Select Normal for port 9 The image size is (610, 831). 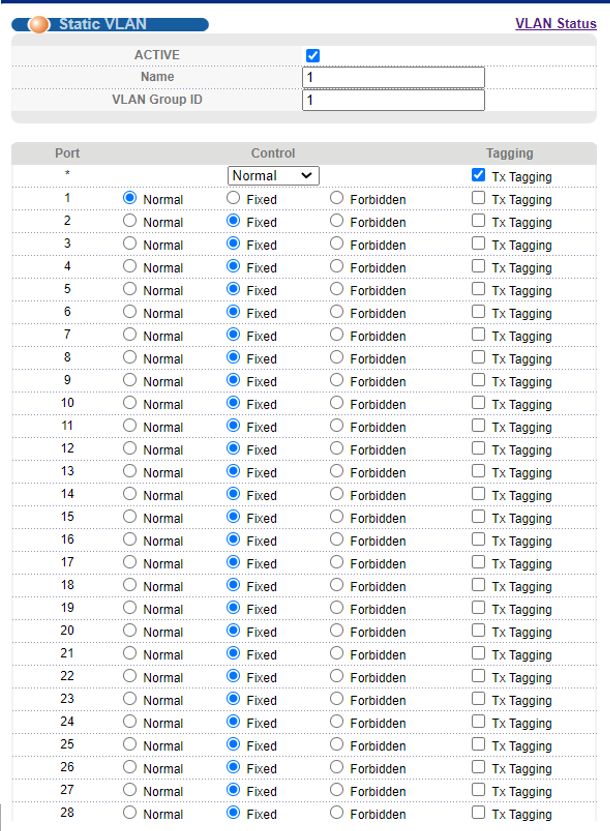tap(130, 380)
